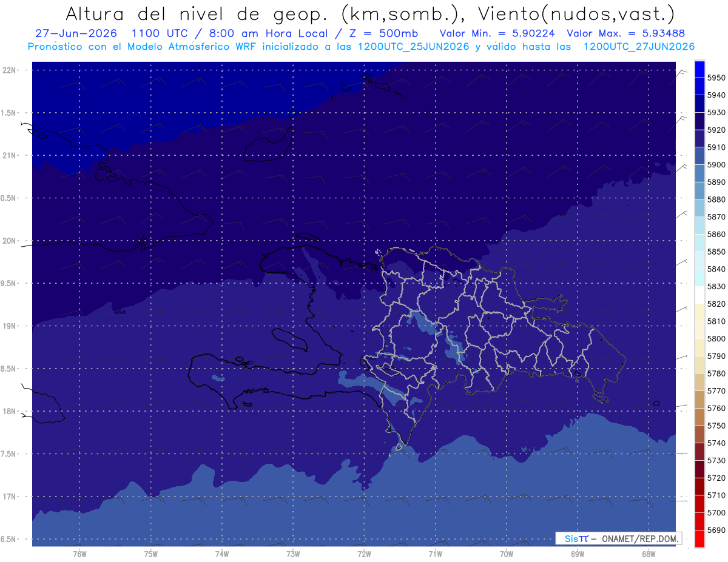Click the '69W' longitude axis label
This screenshot has width=728, height=562.
(x=577, y=554)
